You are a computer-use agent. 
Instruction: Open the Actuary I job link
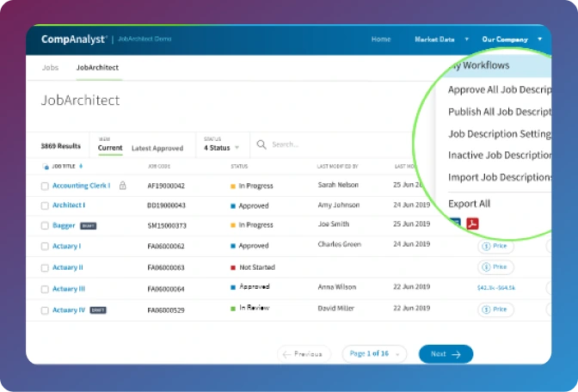tap(66, 246)
